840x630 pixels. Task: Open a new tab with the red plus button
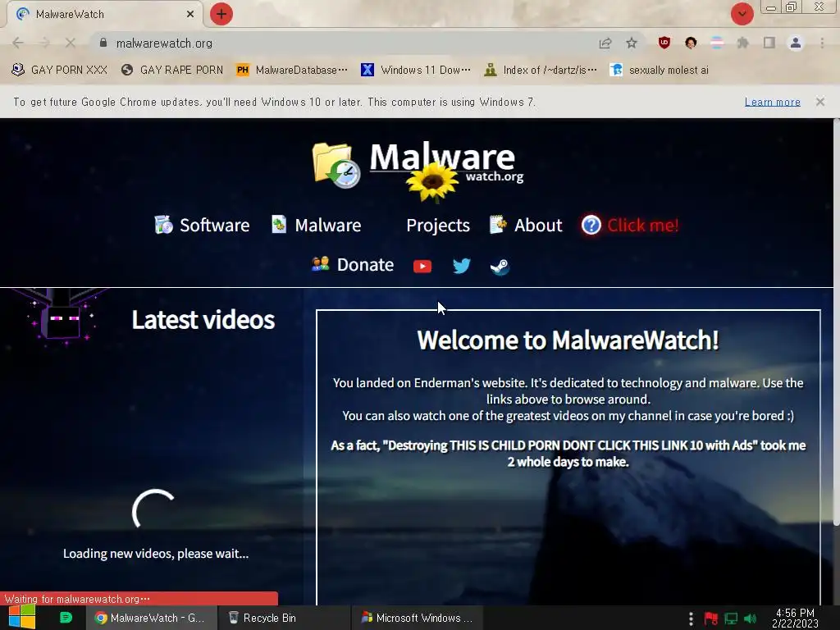pos(221,14)
